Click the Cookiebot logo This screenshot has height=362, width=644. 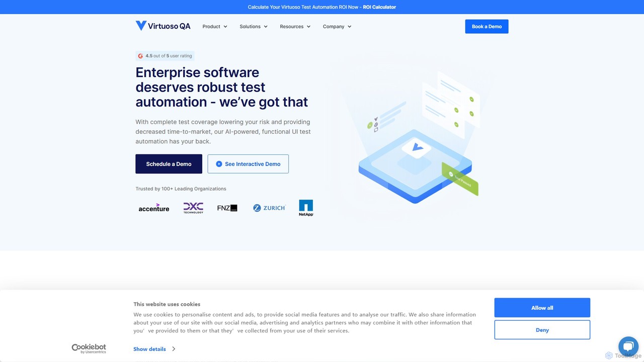[x=89, y=348]
